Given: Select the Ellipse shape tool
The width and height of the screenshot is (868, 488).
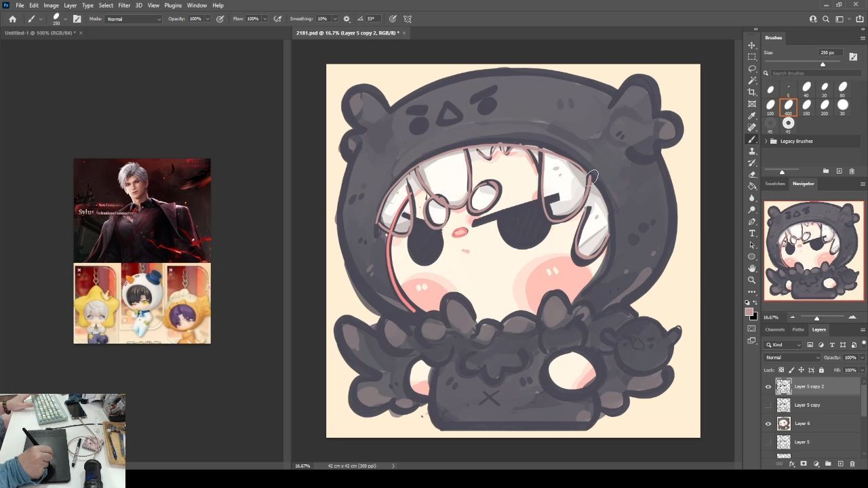Looking at the screenshot, I should pyautogui.click(x=752, y=257).
